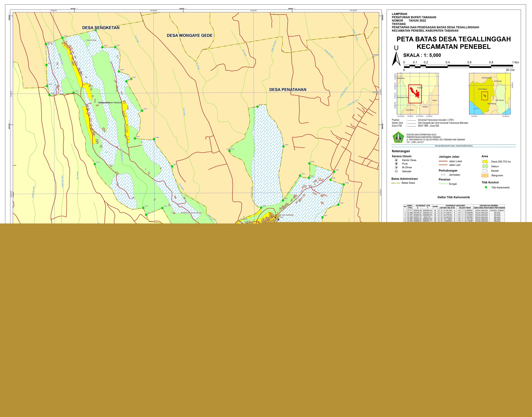The width and height of the screenshot is (532, 417).
Task: Click the Daftar Titik Kartometrik heading
Action: pyautogui.click(x=454, y=197)
